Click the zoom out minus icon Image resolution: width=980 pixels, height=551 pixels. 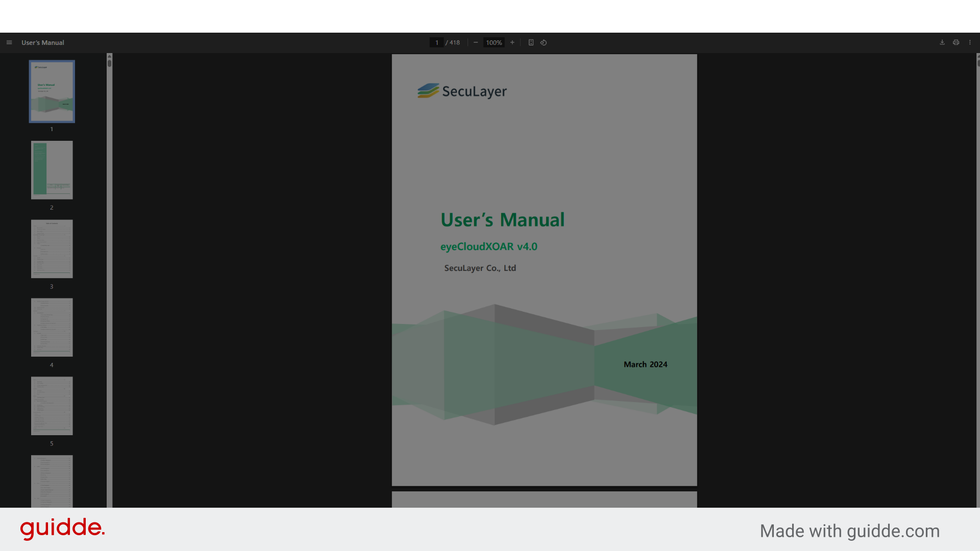click(476, 42)
